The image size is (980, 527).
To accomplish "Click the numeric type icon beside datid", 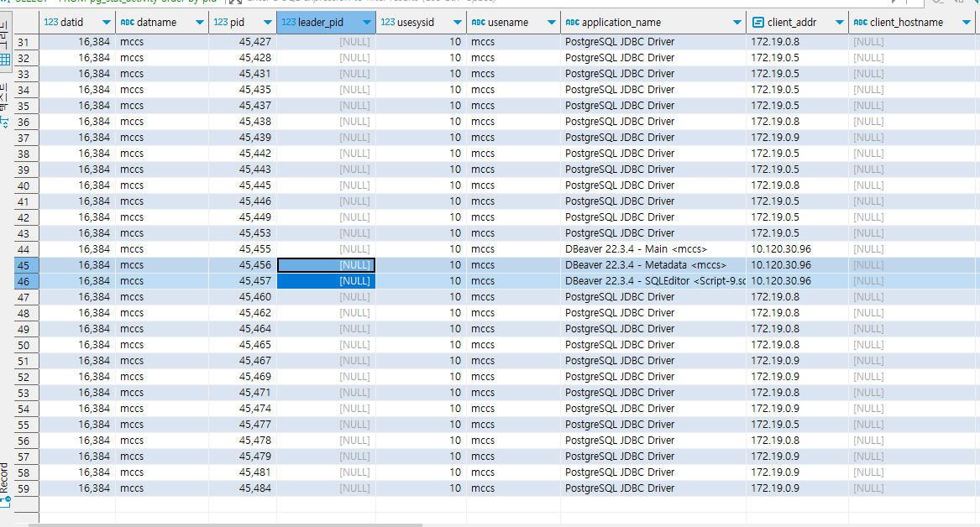I will click(50, 23).
